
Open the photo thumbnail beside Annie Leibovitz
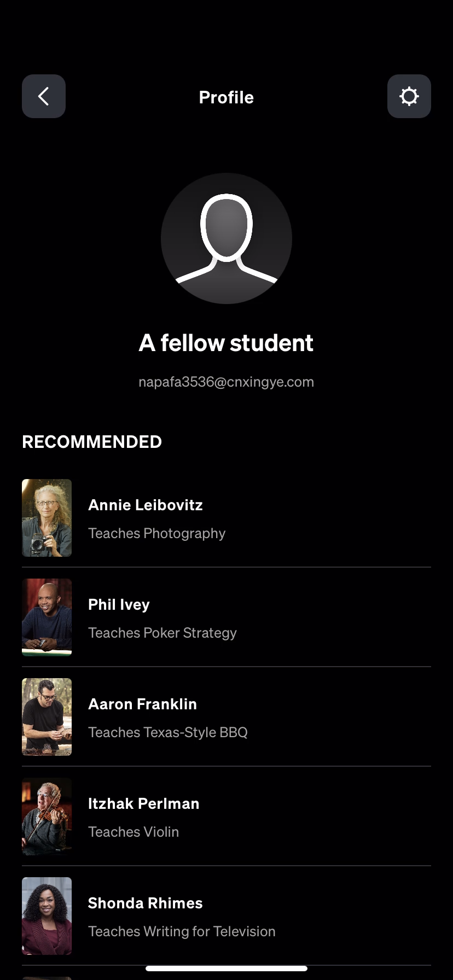coord(47,518)
